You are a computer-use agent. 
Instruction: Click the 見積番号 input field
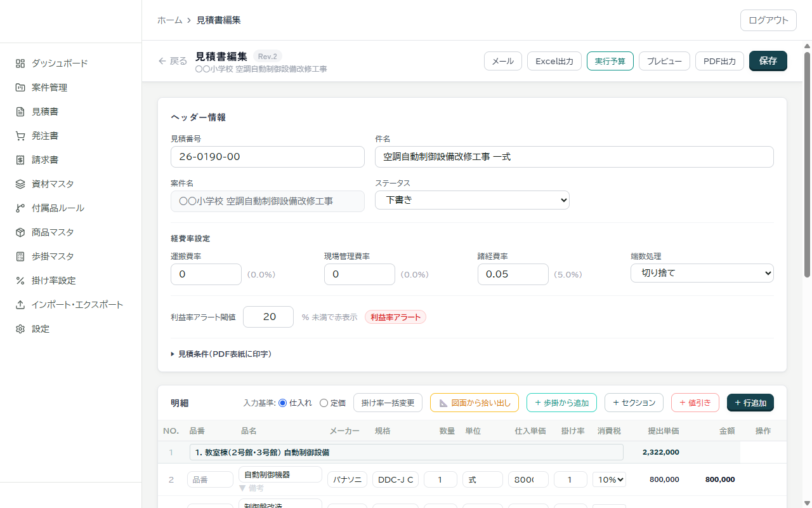click(x=268, y=157)
